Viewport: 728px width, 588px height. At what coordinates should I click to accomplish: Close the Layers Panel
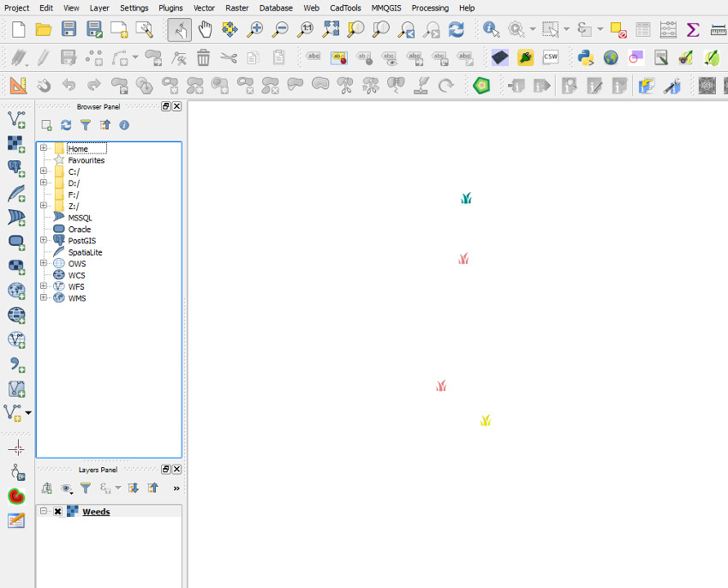pyautogui.click(x=177, y=469)
